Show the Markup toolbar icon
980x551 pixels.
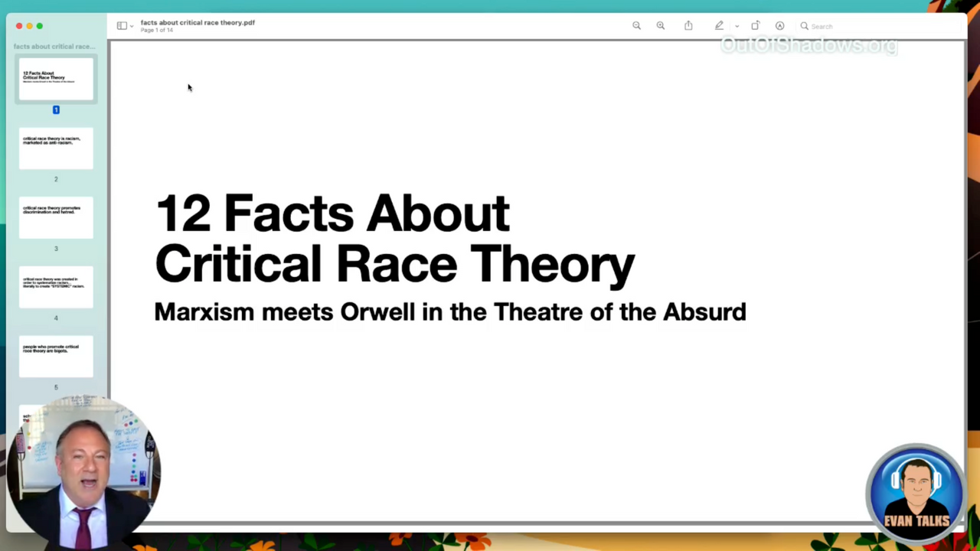pos(779,26)
